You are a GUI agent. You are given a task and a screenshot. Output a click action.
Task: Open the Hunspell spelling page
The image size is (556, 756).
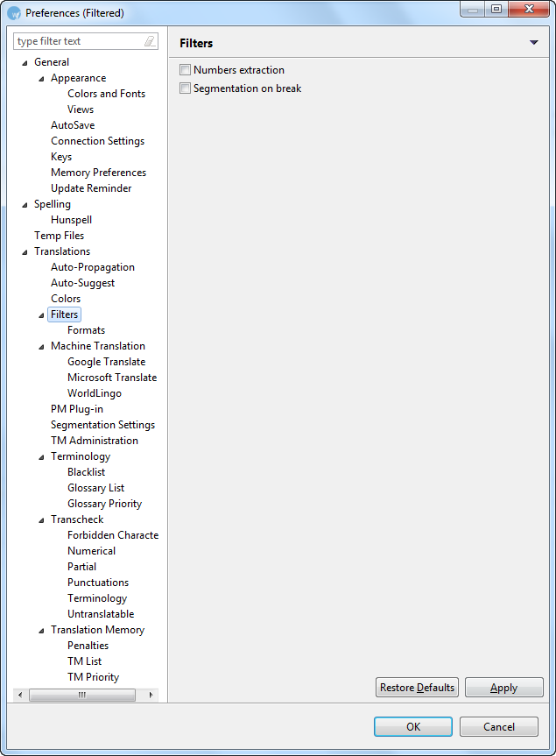71,220
